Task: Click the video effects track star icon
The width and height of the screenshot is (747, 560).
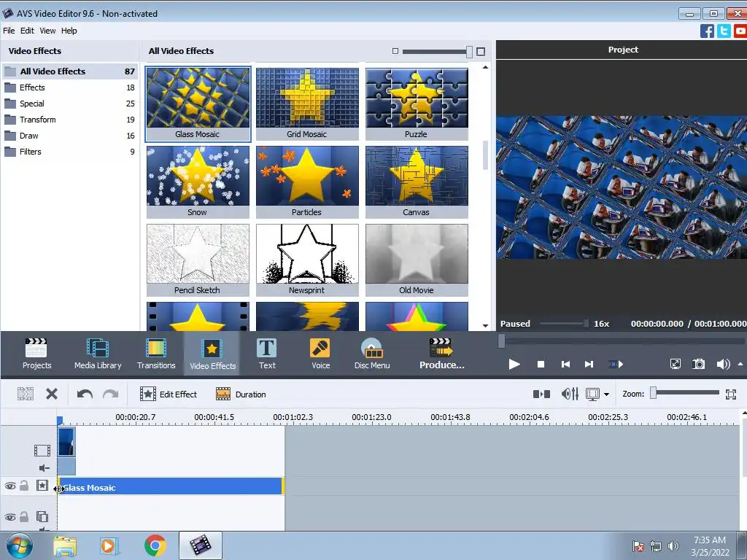Action: coord(42,485)
